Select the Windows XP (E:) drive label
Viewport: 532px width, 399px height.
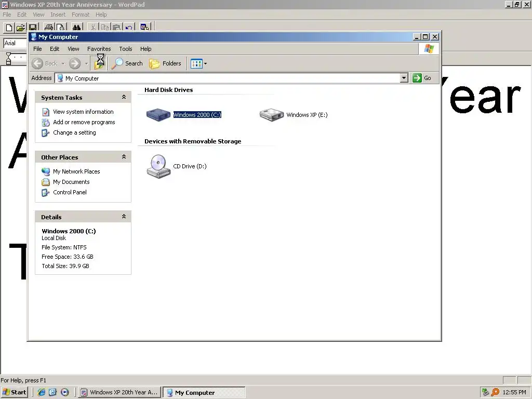307,115
